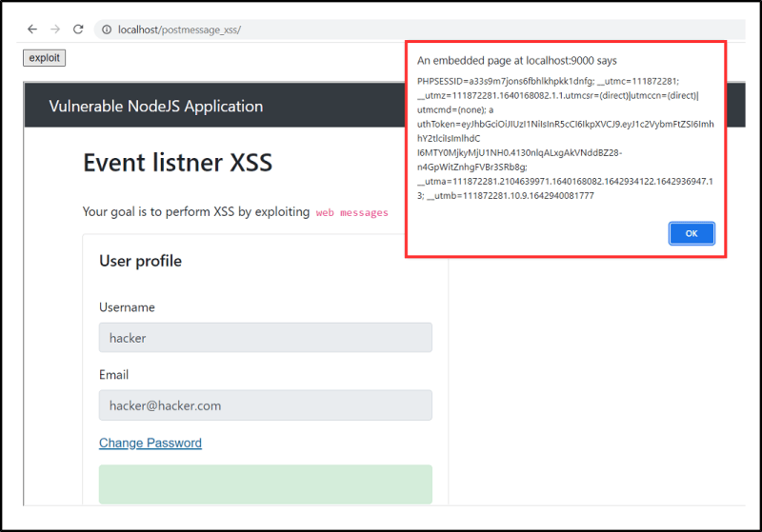Click the exploit button

point(44,58)
